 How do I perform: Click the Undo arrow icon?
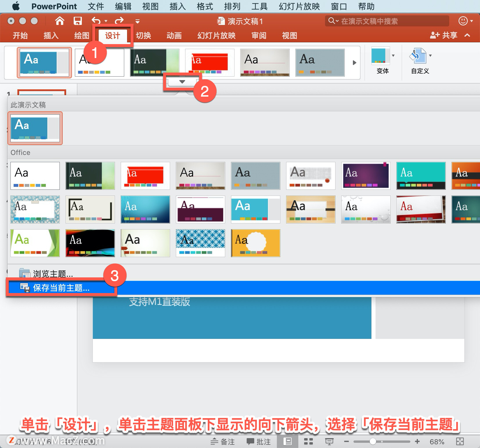[x=96, y=21]
